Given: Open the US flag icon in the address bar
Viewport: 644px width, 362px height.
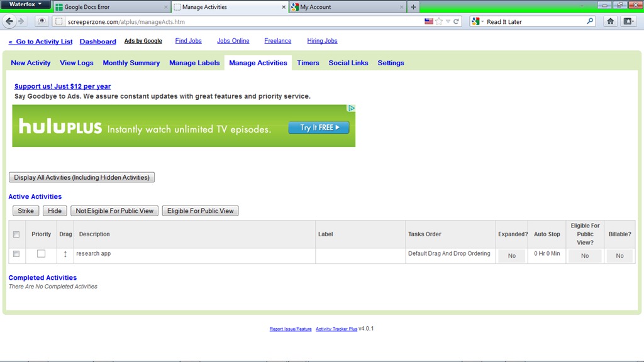Looking at the screenshot, I should point(429,21).
